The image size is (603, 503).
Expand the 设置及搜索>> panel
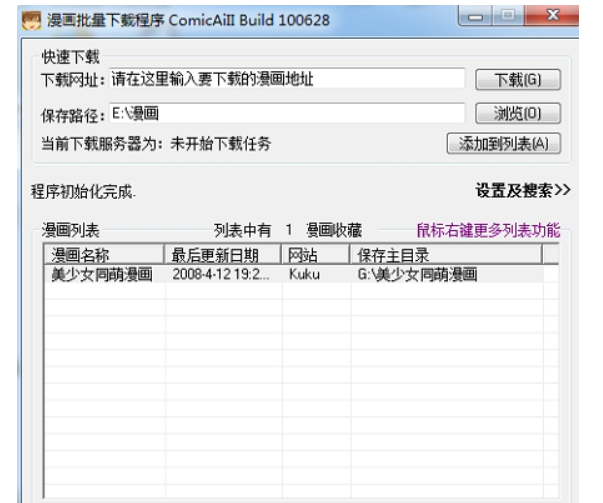pos(522,190)
